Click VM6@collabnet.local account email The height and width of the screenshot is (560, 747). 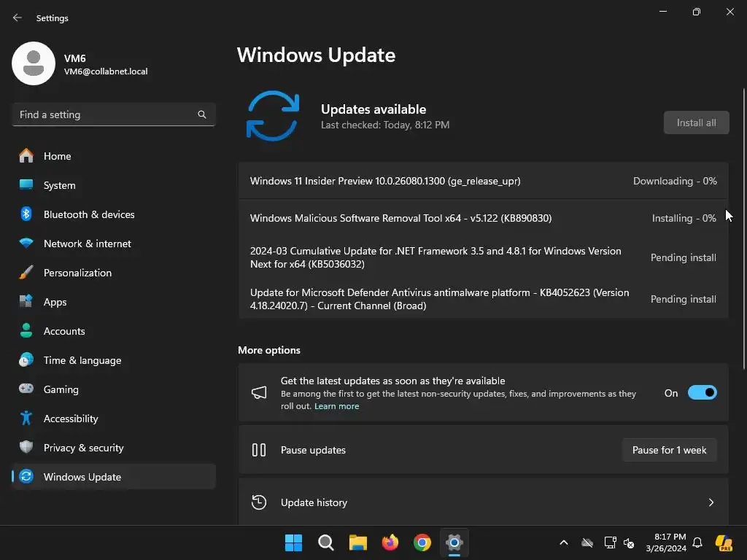[106, 71]
